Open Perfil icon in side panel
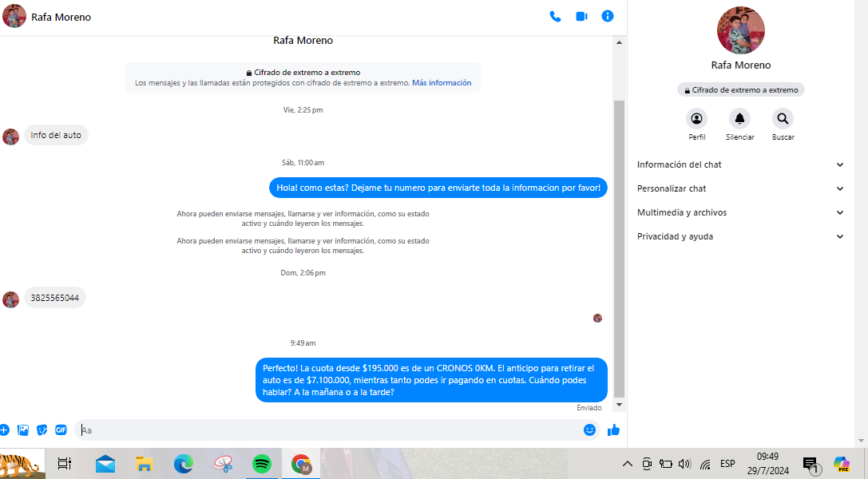 click(x=697, y=119)
